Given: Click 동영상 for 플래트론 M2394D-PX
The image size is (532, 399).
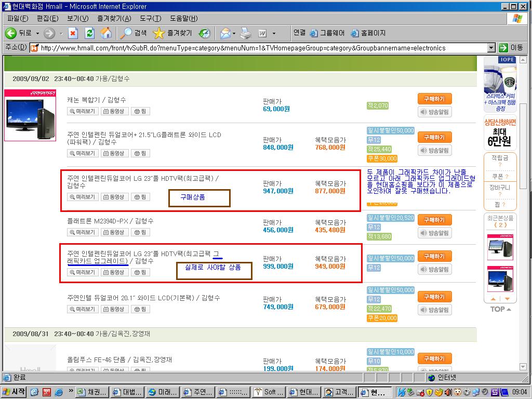Looking at the screenshot, I should click(115, 232).
